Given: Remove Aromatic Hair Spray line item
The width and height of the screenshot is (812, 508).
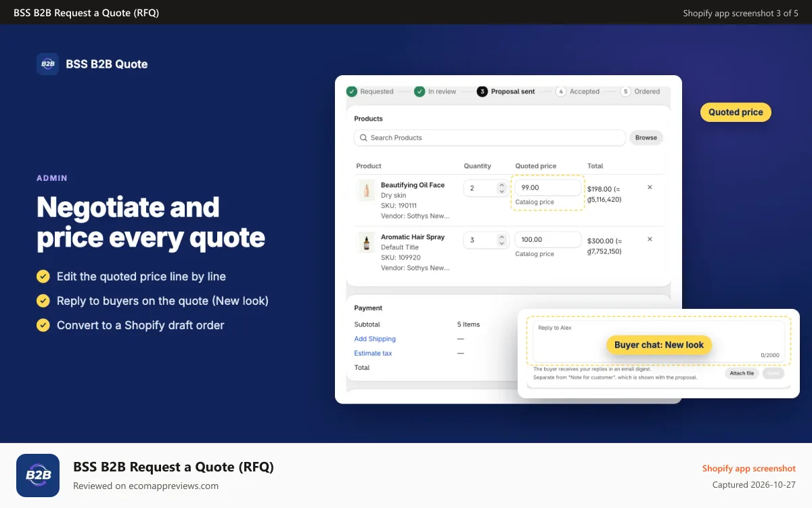Looking at the screenshot, I should [x=650, y=239].
